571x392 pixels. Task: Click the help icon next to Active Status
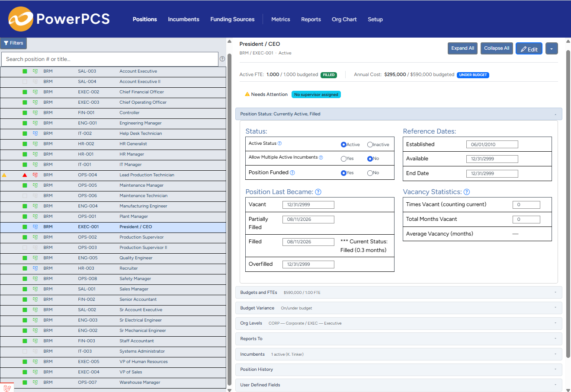click(x=279, y=143)
